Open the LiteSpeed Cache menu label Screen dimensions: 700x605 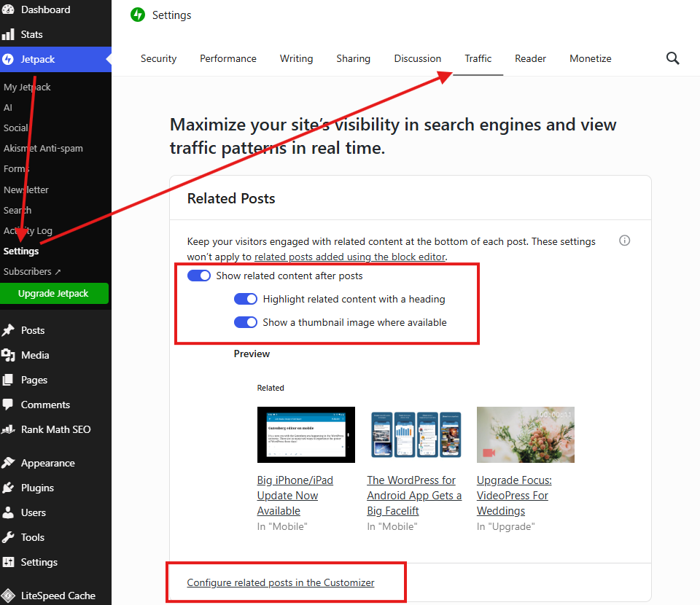[x=58, y=596]
